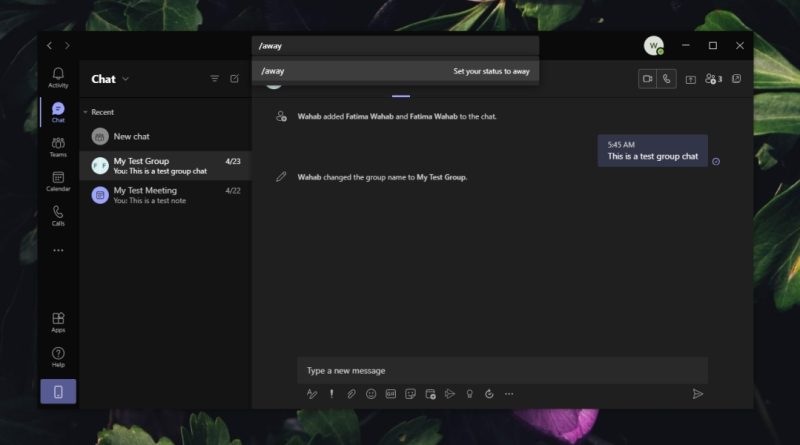Click the message 'This is a test group chat'
The width and height of the screenshot is (800, 445).
[653, 151]
